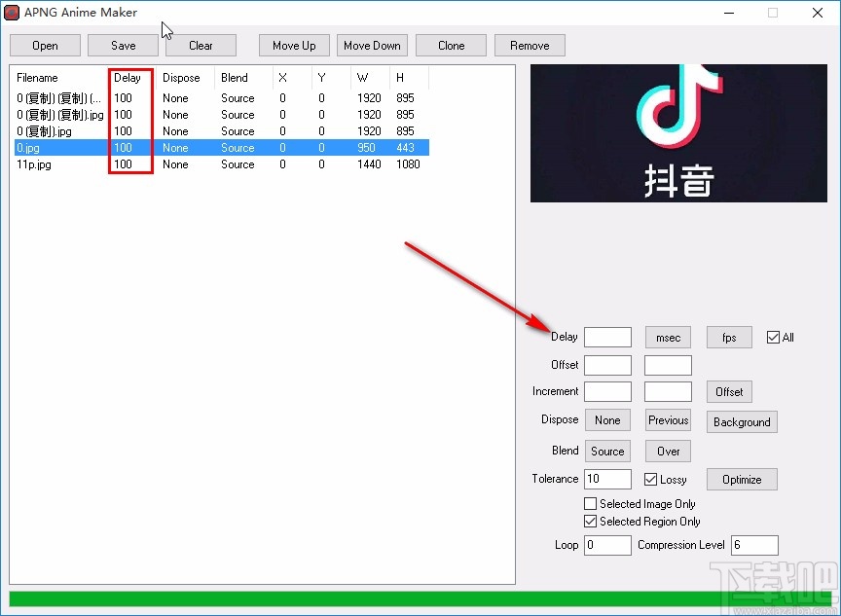Enable Selected Image Only option
Image resolution: width=841 pixels, height=616 pixels.
coord(590,503)
